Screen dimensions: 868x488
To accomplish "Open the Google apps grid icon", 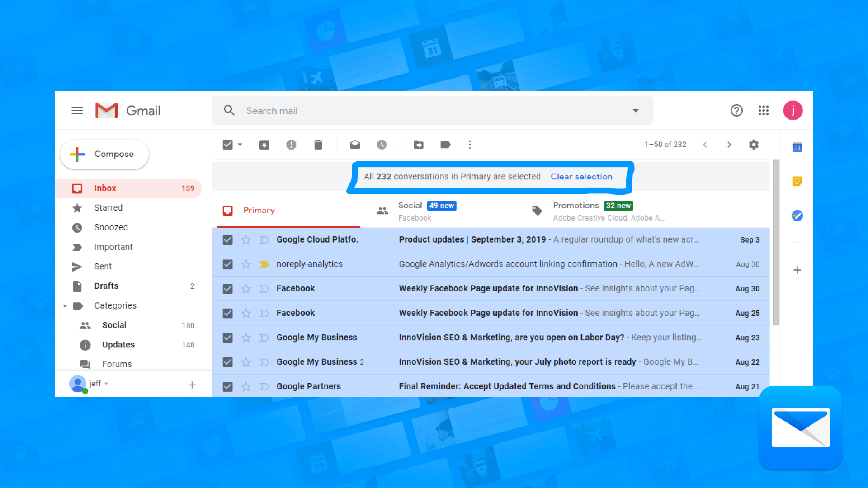I will (764, 111).
